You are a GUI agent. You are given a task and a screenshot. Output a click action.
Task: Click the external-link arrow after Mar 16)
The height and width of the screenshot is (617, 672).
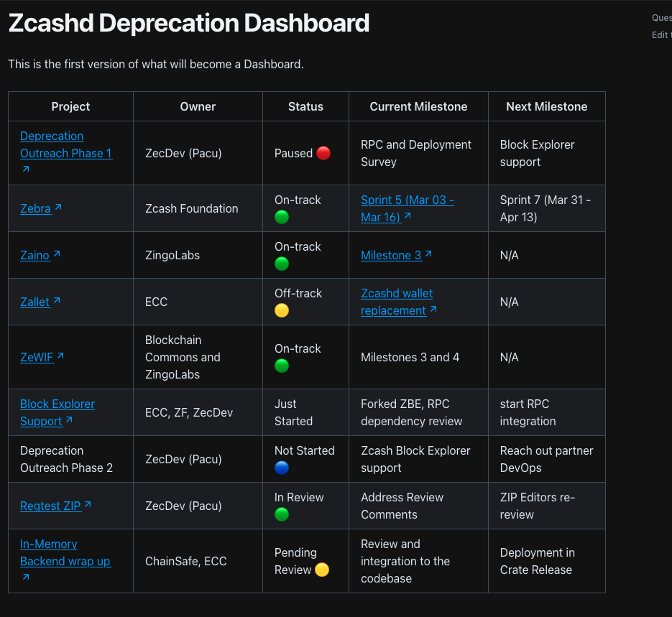[x=408, y=215]
